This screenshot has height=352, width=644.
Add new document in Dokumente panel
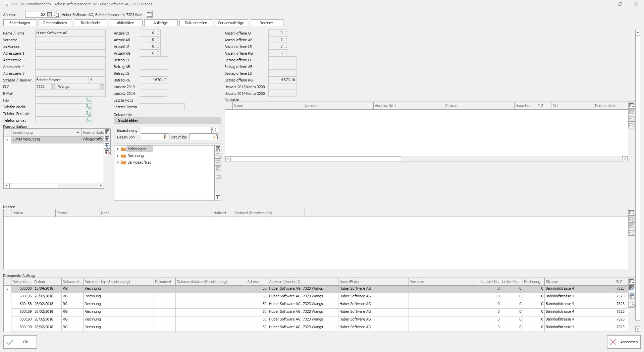(218, 149)
